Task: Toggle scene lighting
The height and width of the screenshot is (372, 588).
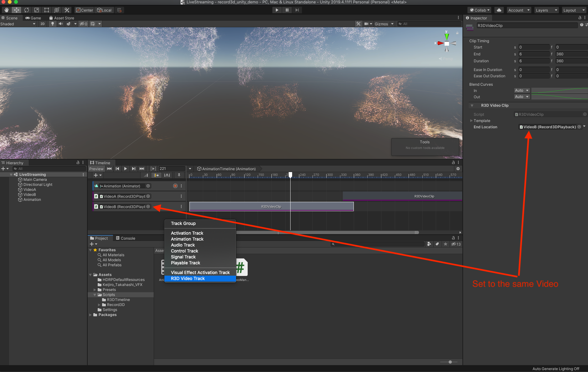Action: click(x=53, y=24)
